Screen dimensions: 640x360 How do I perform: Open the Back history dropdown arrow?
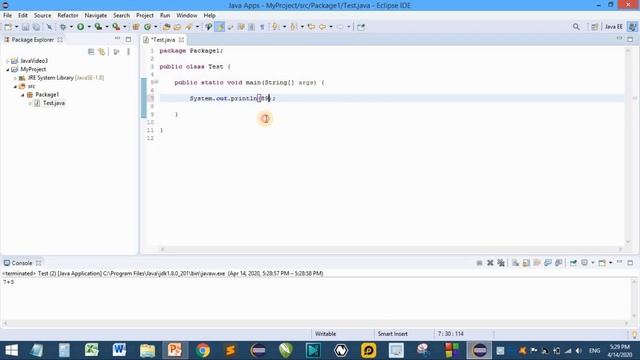331,27
